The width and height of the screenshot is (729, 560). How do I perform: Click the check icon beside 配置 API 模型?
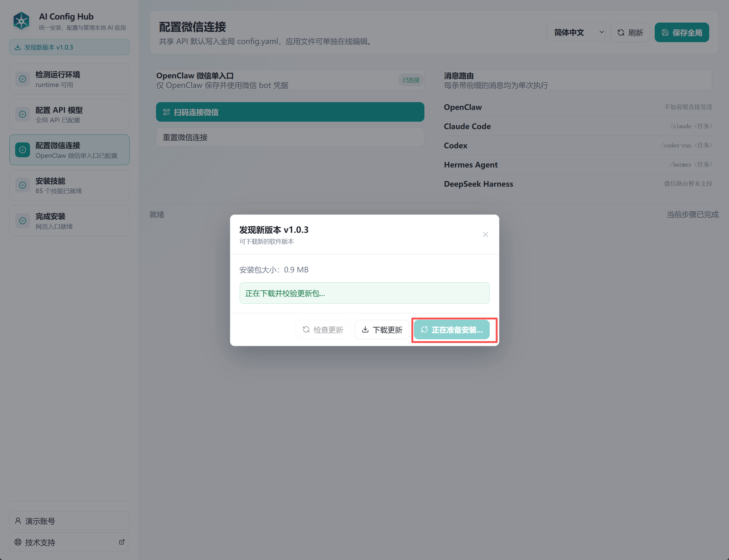[23, 114]
